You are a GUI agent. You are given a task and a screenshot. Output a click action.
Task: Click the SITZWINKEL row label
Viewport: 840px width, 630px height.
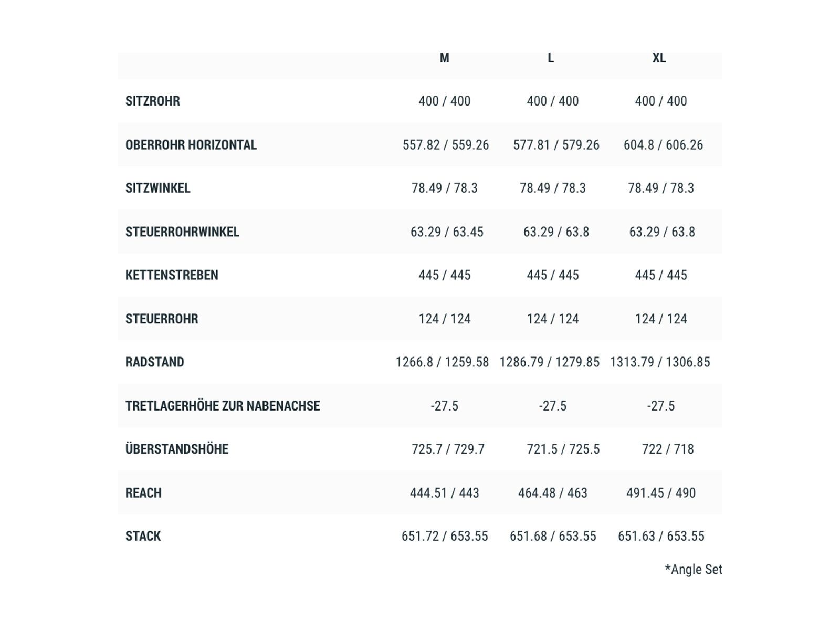(x=158, y=188)
